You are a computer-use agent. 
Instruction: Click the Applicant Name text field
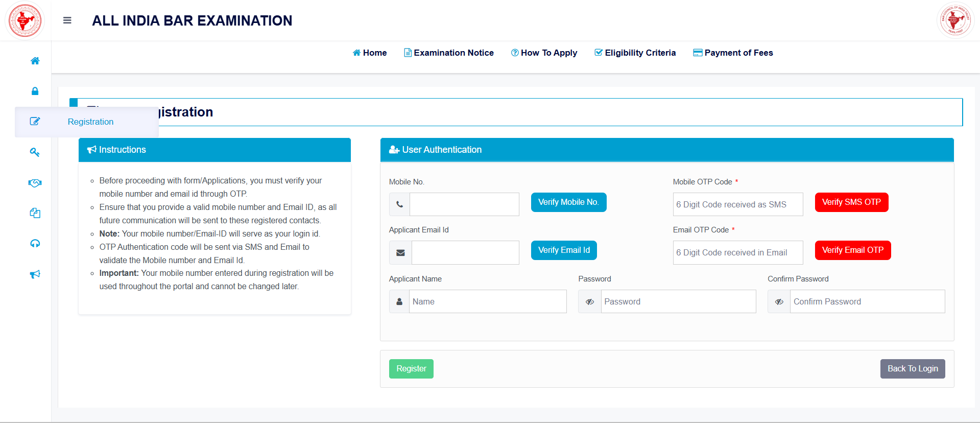coord(487,301)
